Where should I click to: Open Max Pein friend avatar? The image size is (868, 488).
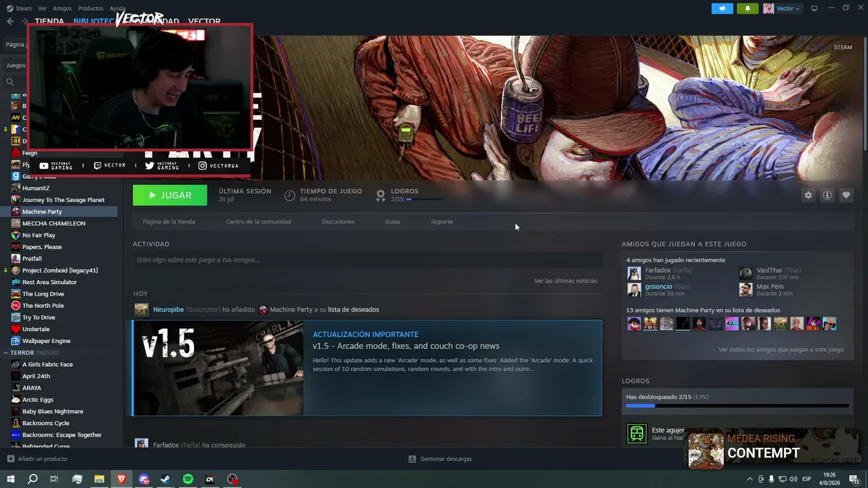click(x=746, y=289)
